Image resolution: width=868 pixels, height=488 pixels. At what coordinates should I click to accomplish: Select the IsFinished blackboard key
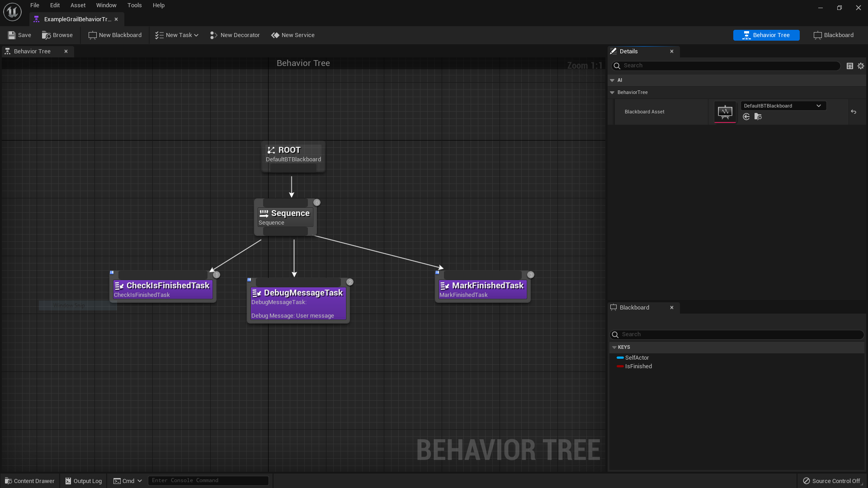[x=638, y=366]
